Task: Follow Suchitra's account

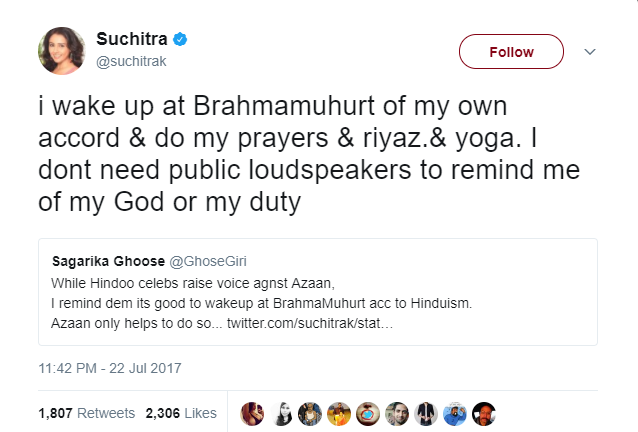Action: click(x=510, y=51)
